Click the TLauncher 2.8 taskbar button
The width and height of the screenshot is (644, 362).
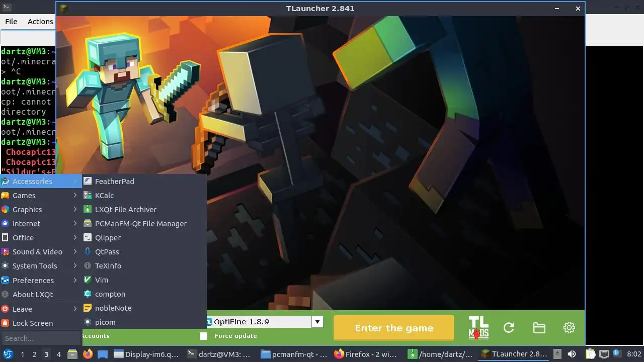click(x=514, y=354)
